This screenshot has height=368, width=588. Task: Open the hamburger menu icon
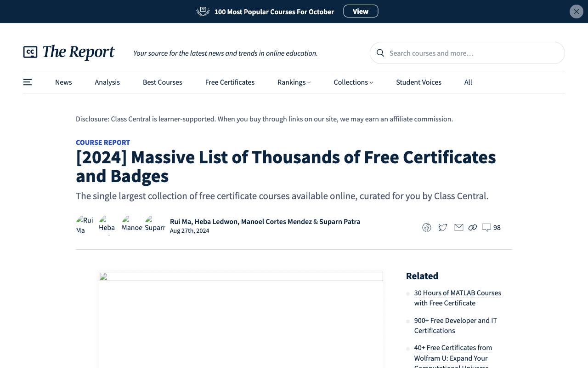point(28,82)
